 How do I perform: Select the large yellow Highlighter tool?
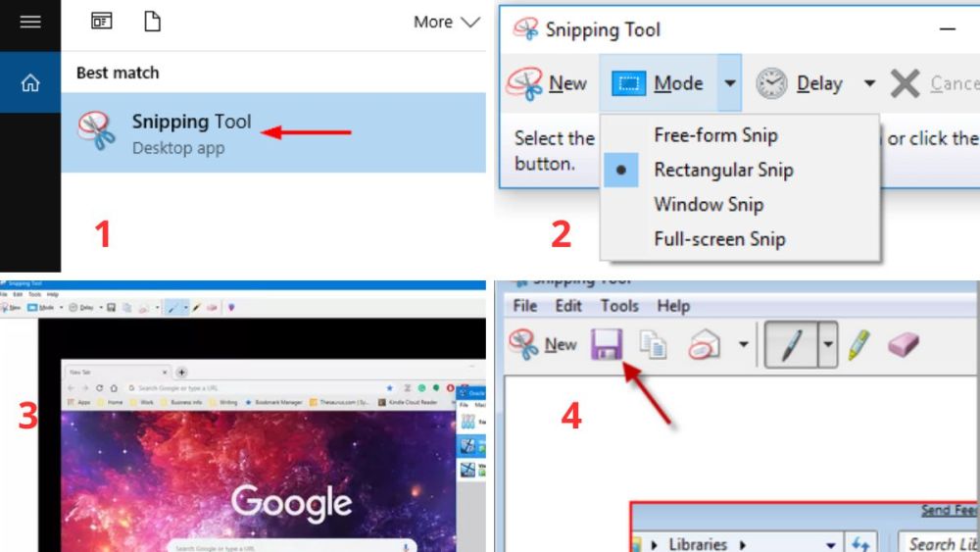coord(858,344)
